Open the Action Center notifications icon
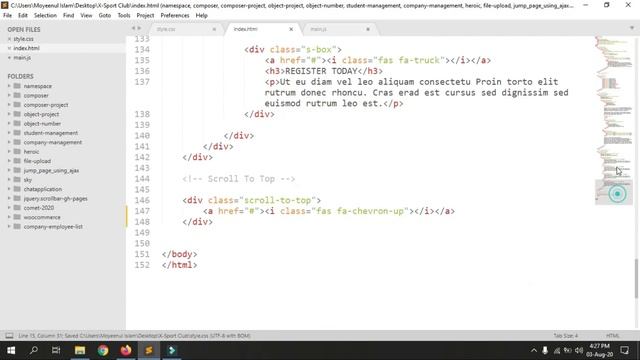Screen dimensions: 640x360 [624, 350]
